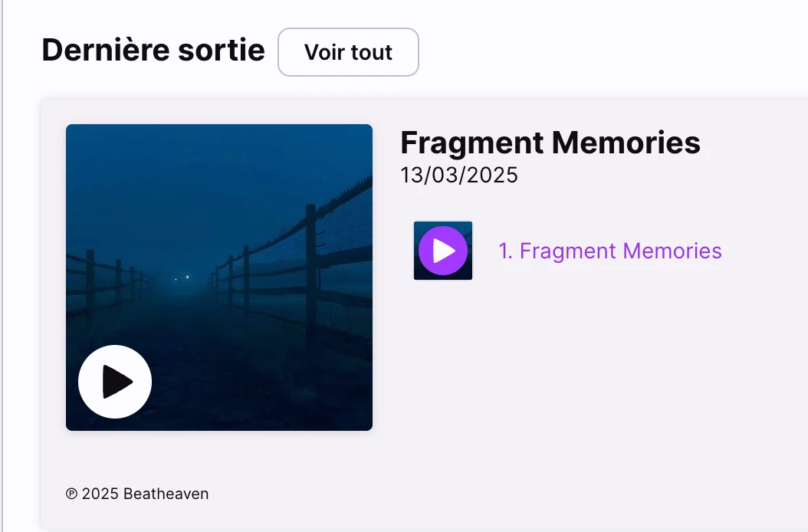Viewport: 808px width, 532px height.
Task: Open the 1. Fragment Memories track link
Action: pos(610,251)
